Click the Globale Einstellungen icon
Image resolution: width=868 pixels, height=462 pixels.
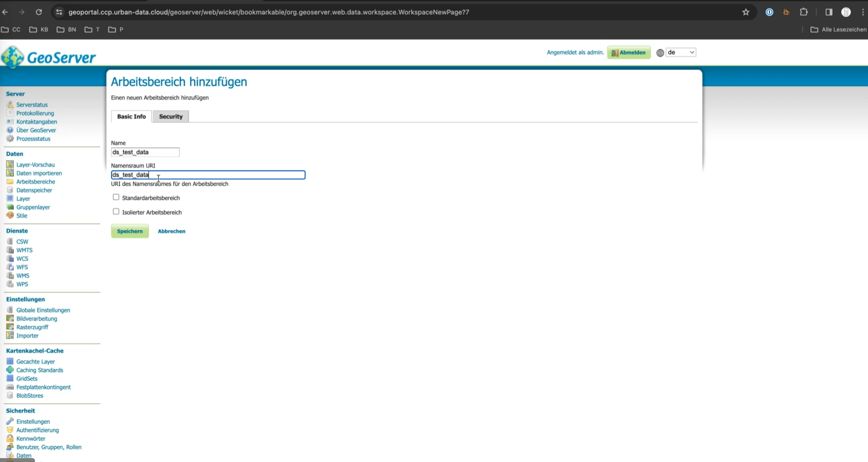point(10,310)
